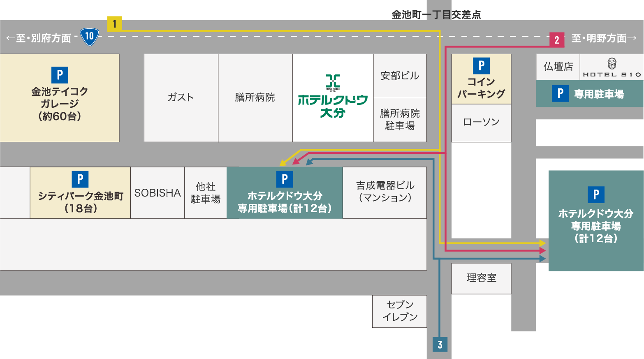The width and height of the screenshot is (644, 359).
Task: Click the 理容室 label
Action: coord(481,278)
